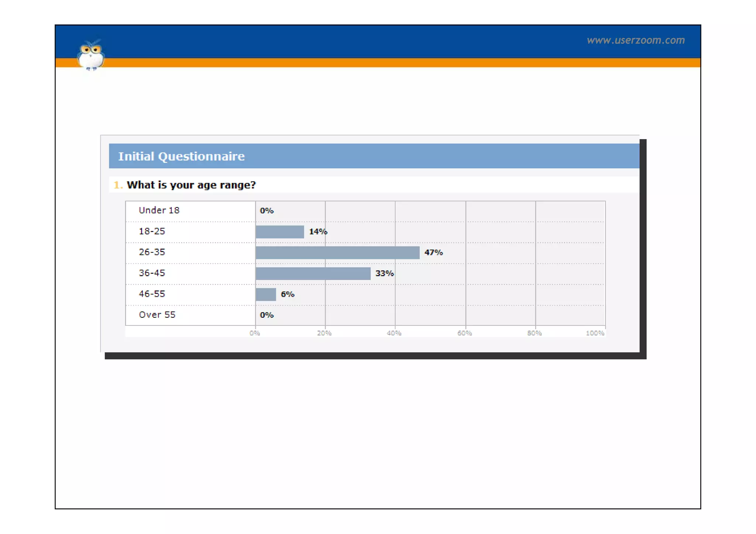This screenshot has height=534, width=756.
Task: Click the 36-45 row label
Action: click(x=152, y=273)
